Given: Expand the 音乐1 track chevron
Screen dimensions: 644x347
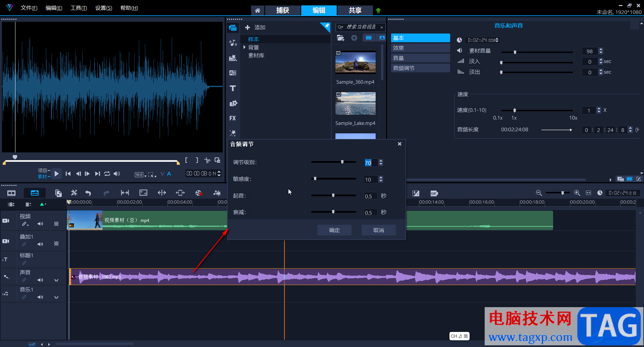Looking at the screenshot, I should [x=56, y=297].
